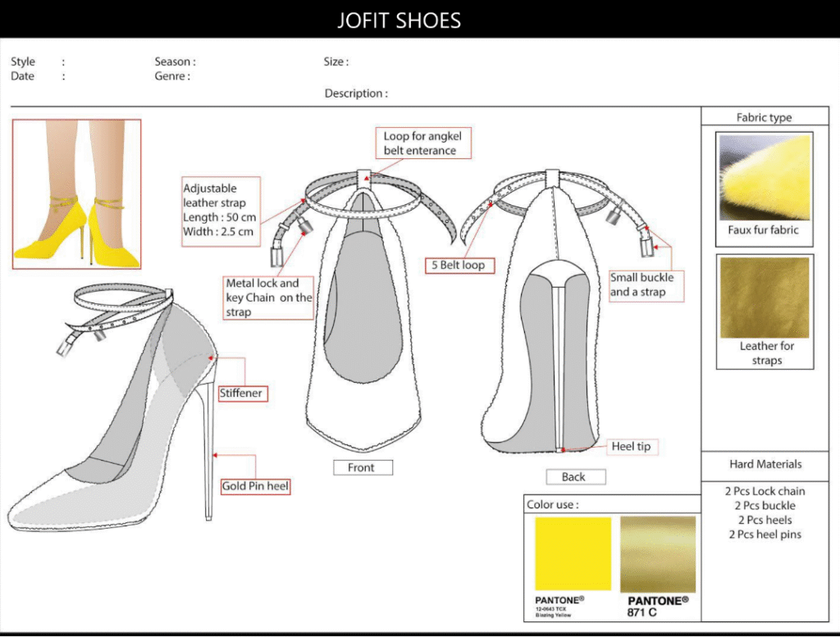Click the Back view label
This screenshot has height=637, width=840.
click(x=575, y=476)
